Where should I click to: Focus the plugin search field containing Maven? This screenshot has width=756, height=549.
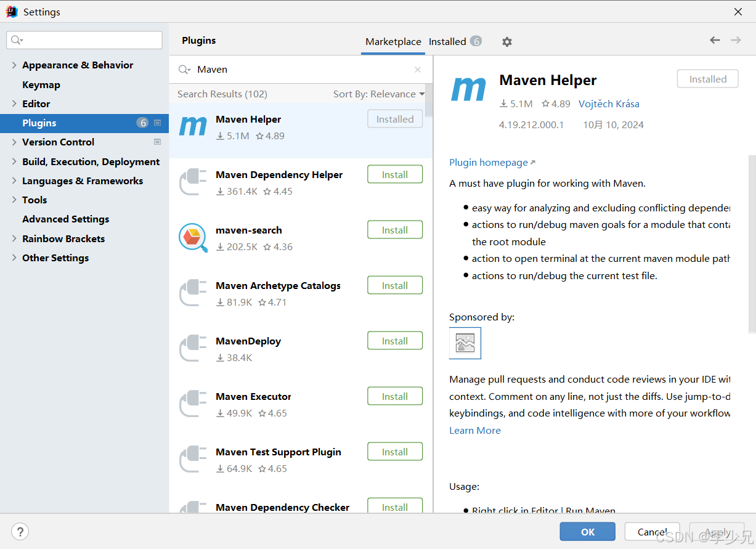click(302, 70)
